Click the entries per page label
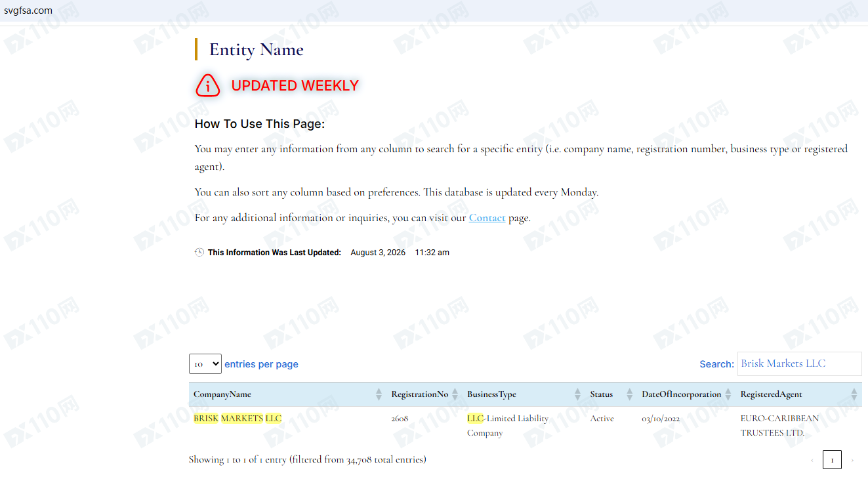868x477 pixels. (x=261, y=364)
